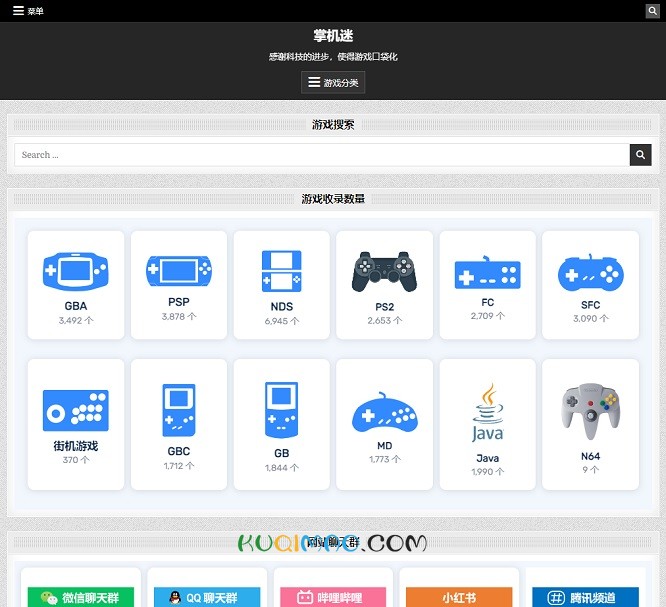The image size is (666, 607).
Task: Open the 微信聊天群 green button
Action: pyautogui.click(x=80, y=597)
